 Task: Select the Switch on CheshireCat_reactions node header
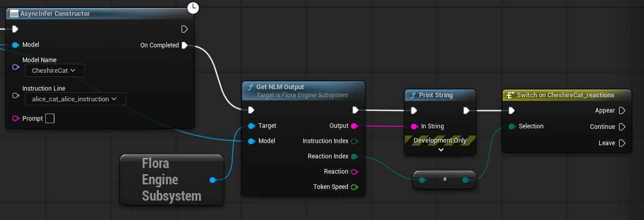click(565, 95)
